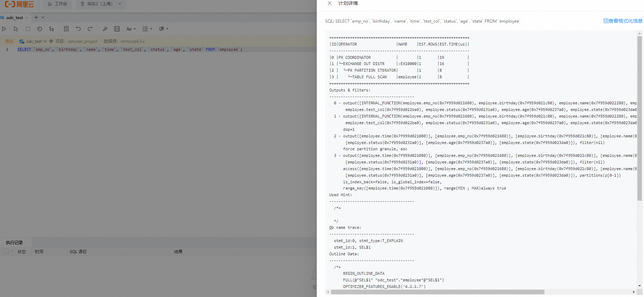644x297 pixels.
Task: Click the 状态 column header
Action: click(22, 251)
